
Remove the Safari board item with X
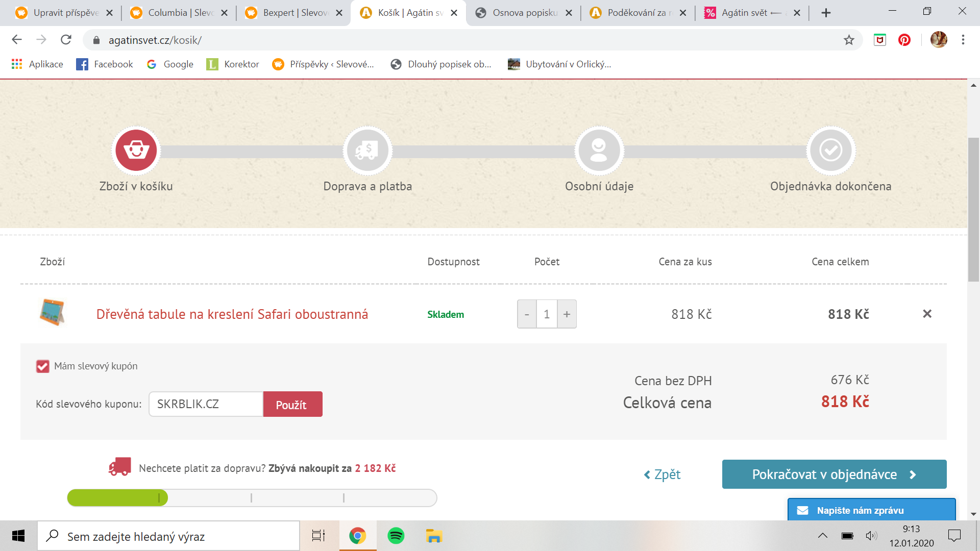tap(927, 314)
